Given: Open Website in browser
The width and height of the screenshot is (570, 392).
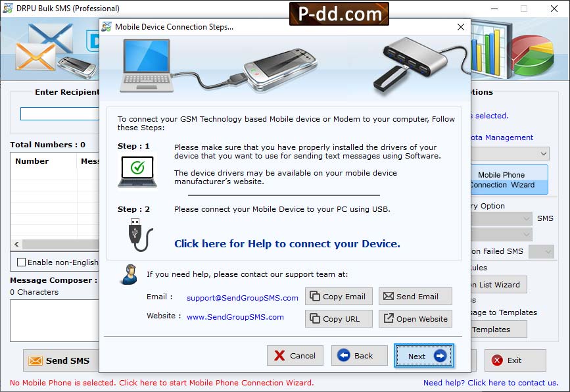Looking at the screenshot, I should [415, 319].
